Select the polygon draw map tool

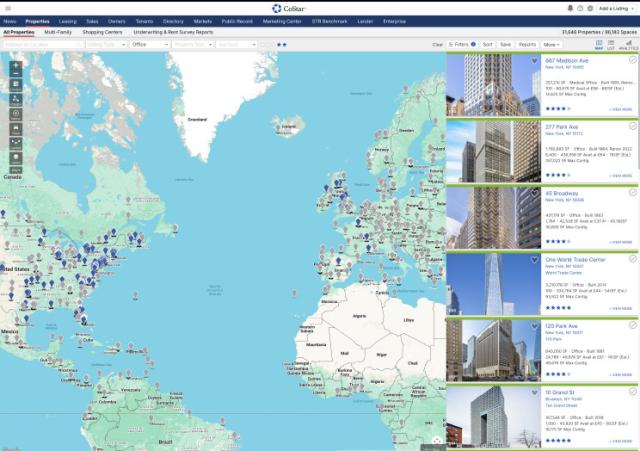(16, 99)
